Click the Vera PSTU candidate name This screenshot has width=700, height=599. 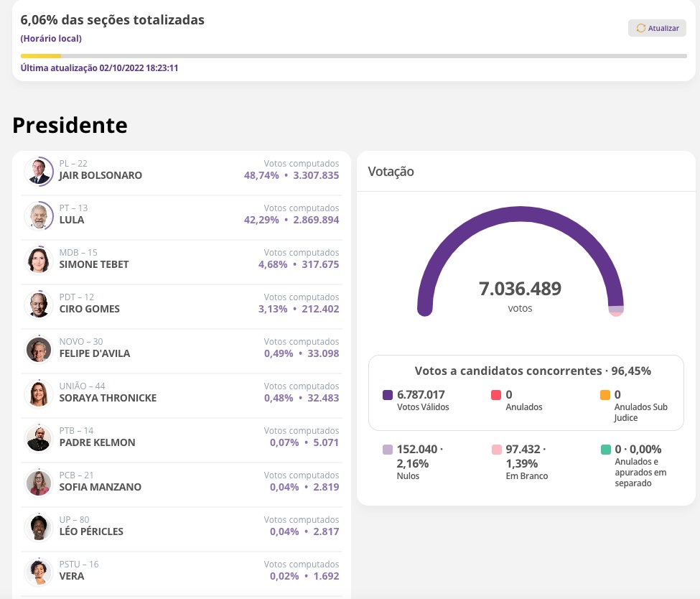click(71, 576)
